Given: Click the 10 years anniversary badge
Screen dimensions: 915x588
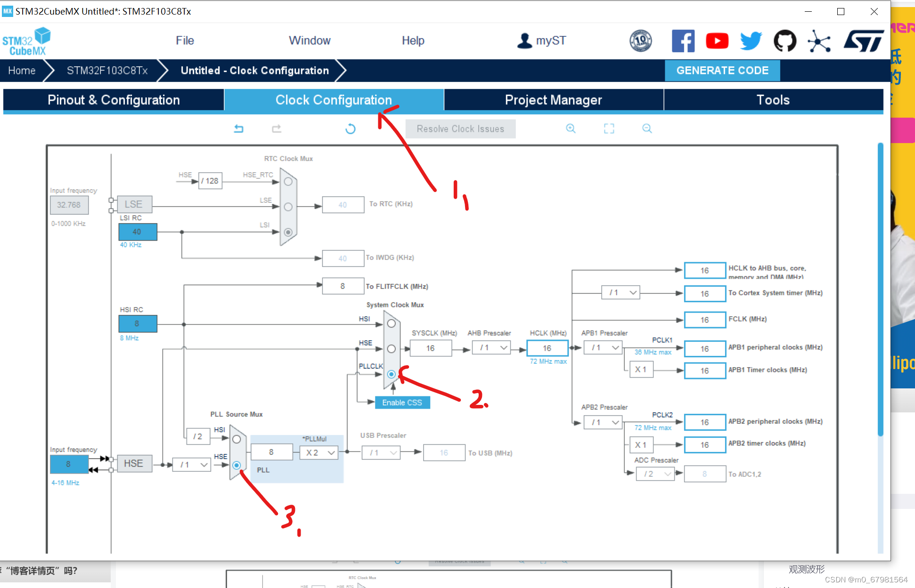Looking at the screenshot, I should [x=641, y=40].
